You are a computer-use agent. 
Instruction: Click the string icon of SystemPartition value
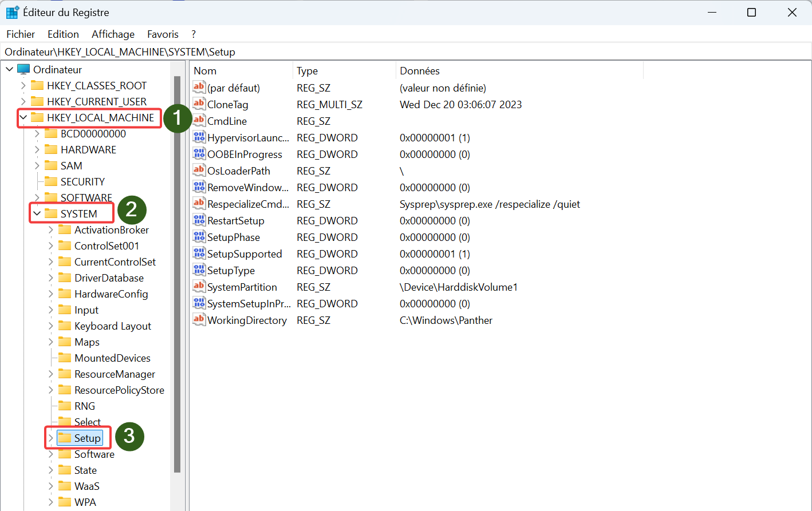[199, 286]
